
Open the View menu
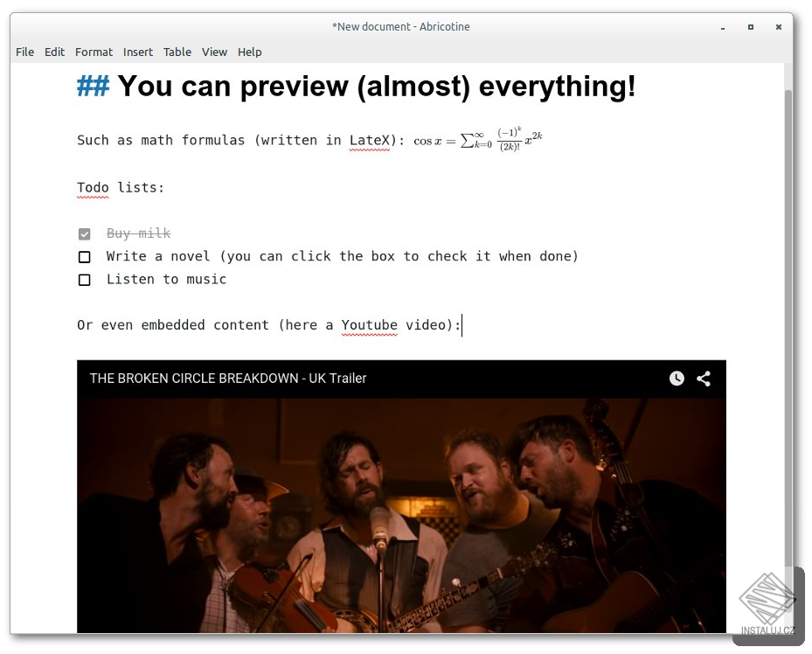point(214,52)
